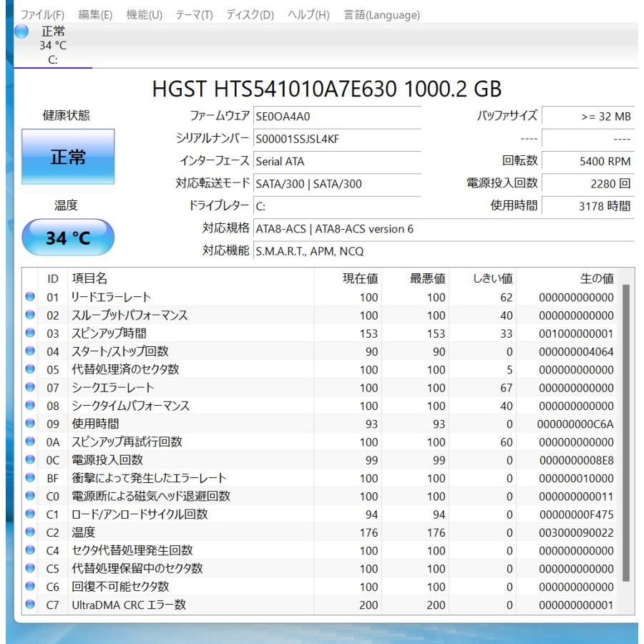Select raw value 0000000008E8
Image resolution: width=644 pixels, height=644 pixels.
(x=577, y=460)
